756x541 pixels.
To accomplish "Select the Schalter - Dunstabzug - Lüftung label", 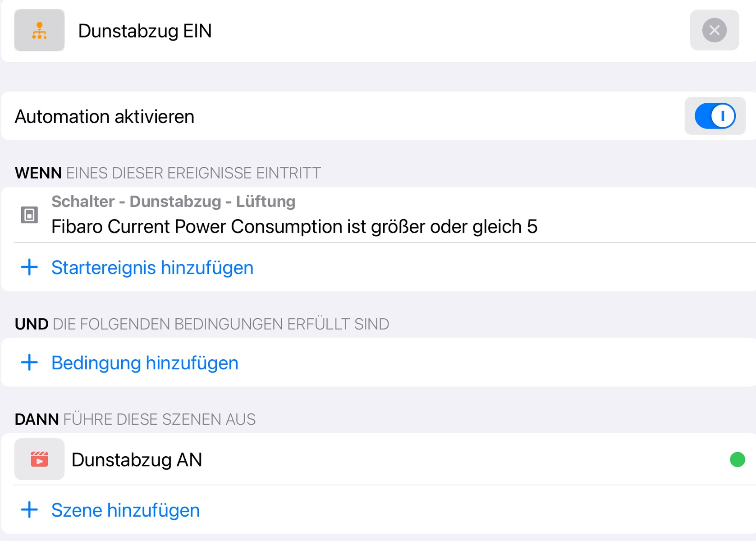I will click(173, 202).
